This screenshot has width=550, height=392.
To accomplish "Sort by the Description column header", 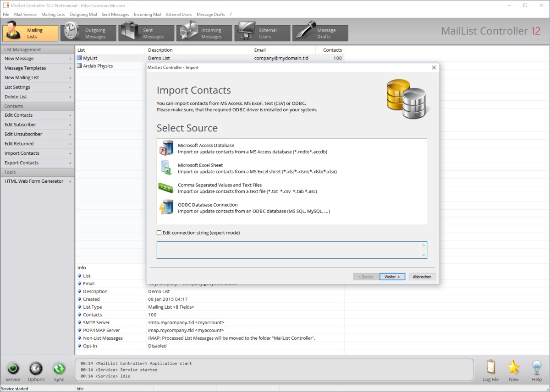I will (x=199, y=50).
